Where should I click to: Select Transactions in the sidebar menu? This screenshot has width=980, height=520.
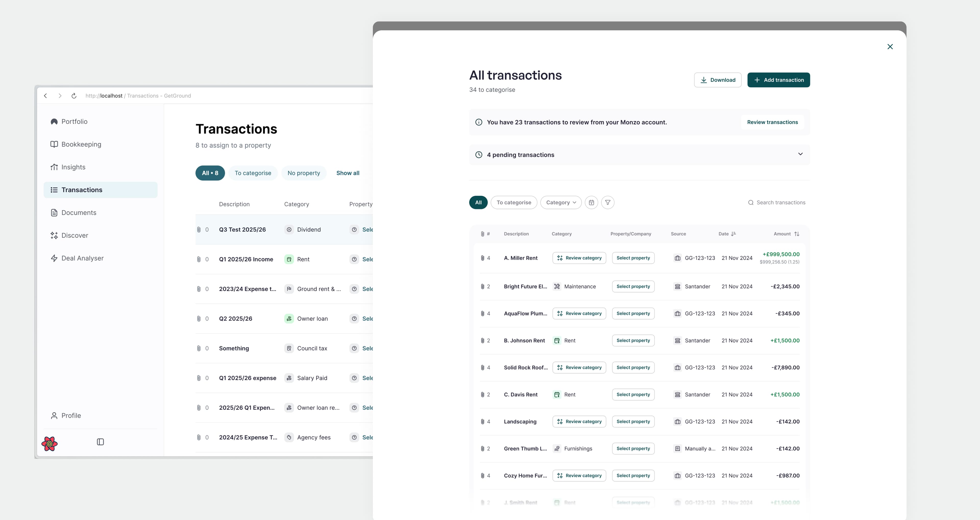81,190
